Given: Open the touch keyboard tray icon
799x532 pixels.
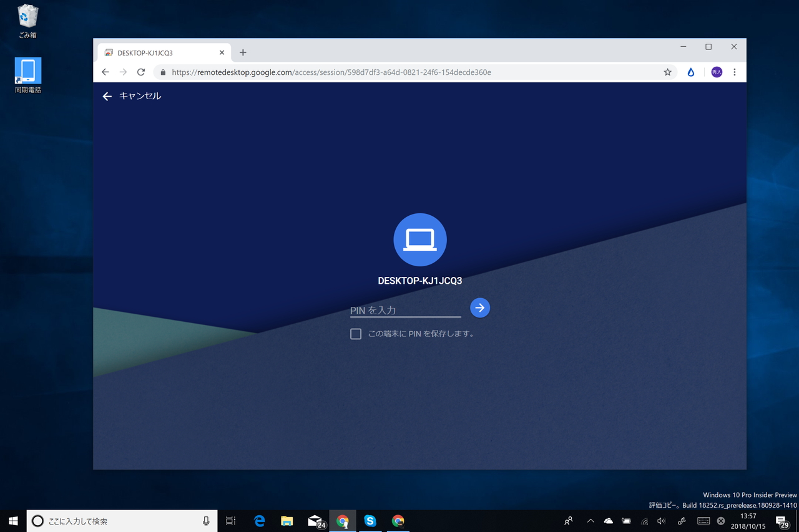Looking at the screenshot, I should click(x=703, y=521).
